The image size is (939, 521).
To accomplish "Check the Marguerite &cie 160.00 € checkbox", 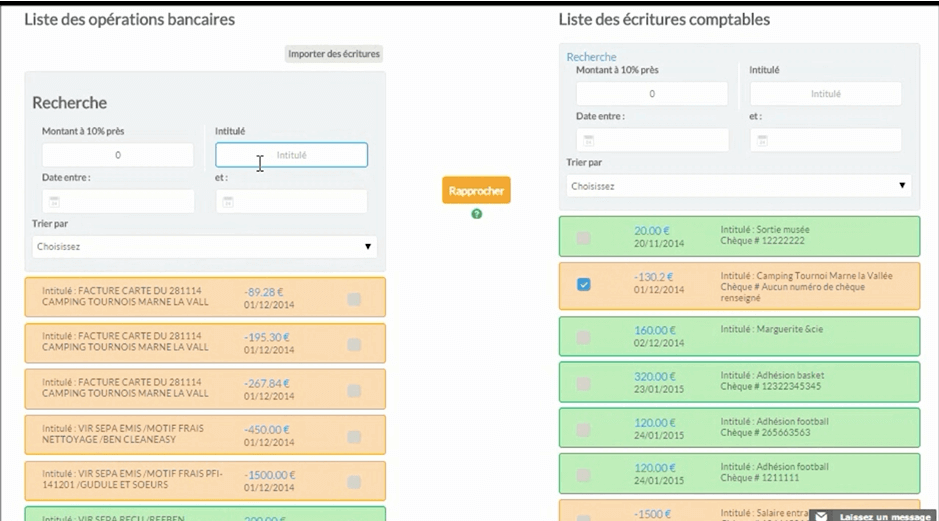I will click(583, 338).
